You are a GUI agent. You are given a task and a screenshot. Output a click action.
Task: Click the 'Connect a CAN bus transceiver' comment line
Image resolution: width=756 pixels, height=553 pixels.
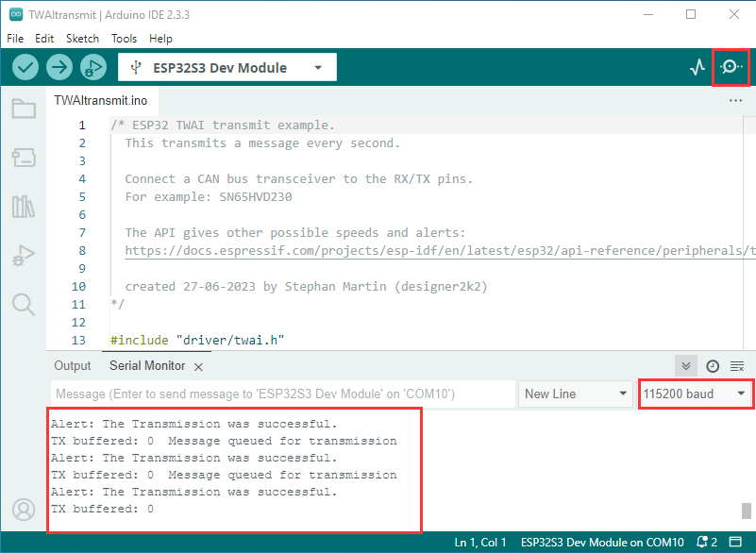click(x=298, y=179)
